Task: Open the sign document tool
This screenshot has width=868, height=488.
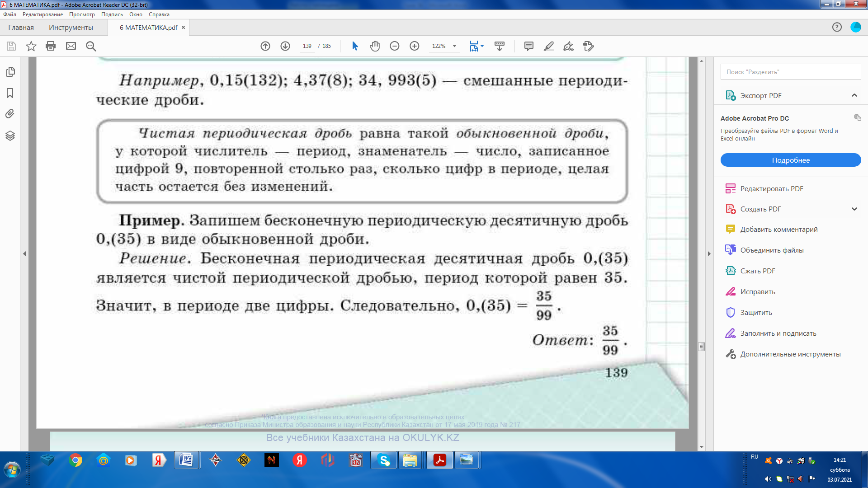Action: (x=569, y=46)
